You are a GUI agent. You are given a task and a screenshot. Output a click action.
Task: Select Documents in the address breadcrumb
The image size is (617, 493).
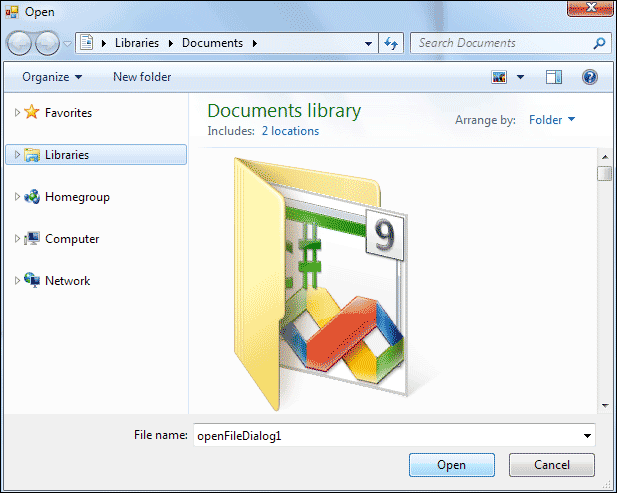coord(212,43)
